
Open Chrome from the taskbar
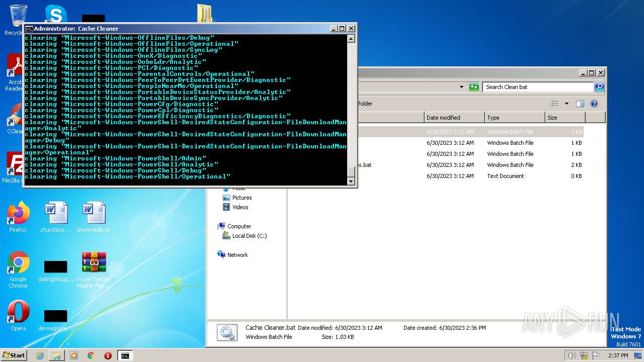91,355
